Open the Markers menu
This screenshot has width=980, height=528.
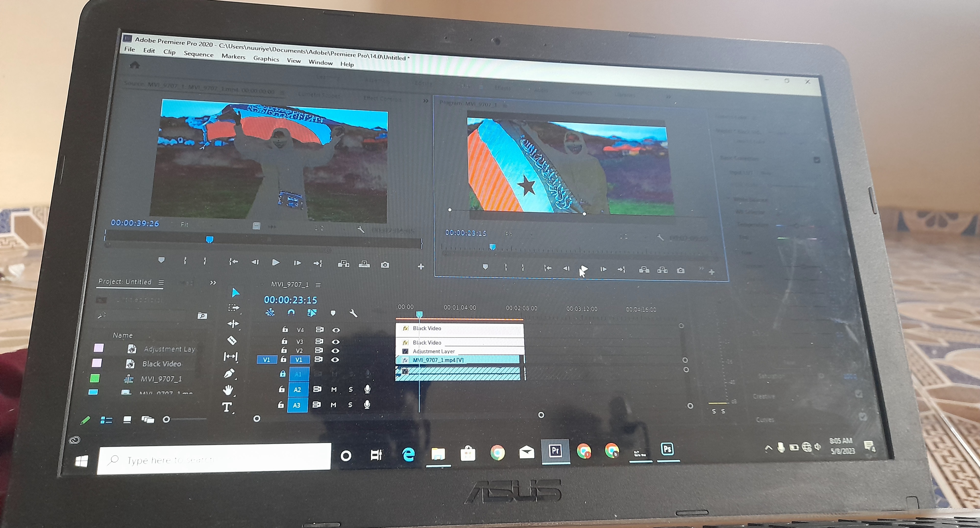pos(233,56)
